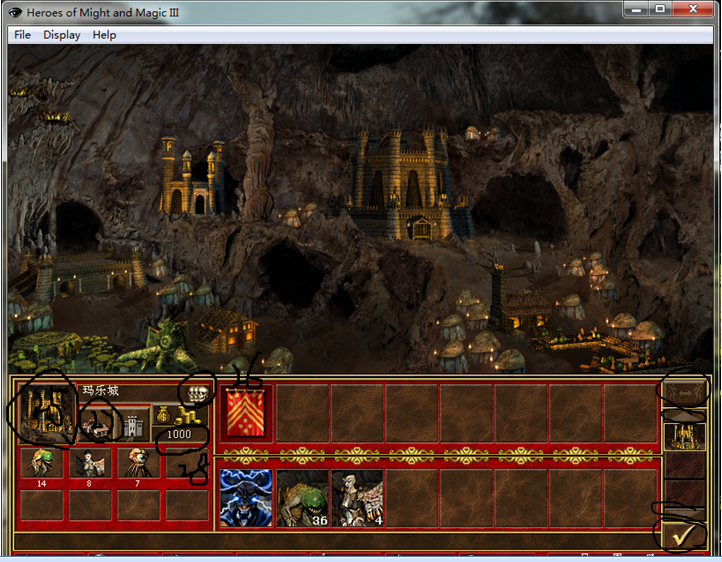Visit the wooden Tavern house with lit windows
The image size is (722, 562).
coord(227,330)
